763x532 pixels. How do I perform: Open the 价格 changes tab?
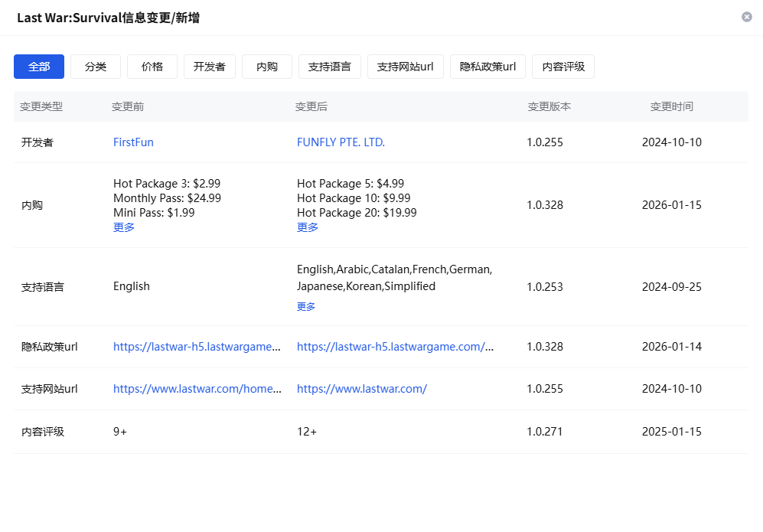tap(152, 67)
